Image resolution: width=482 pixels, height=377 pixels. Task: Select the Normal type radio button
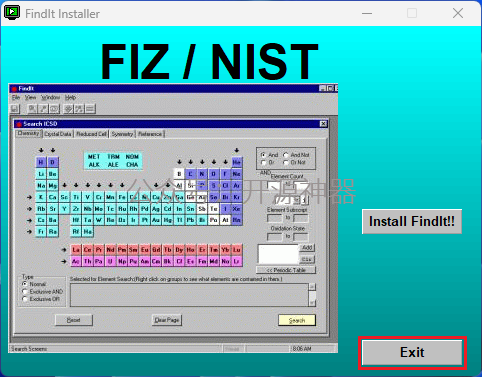click(25, 284)
